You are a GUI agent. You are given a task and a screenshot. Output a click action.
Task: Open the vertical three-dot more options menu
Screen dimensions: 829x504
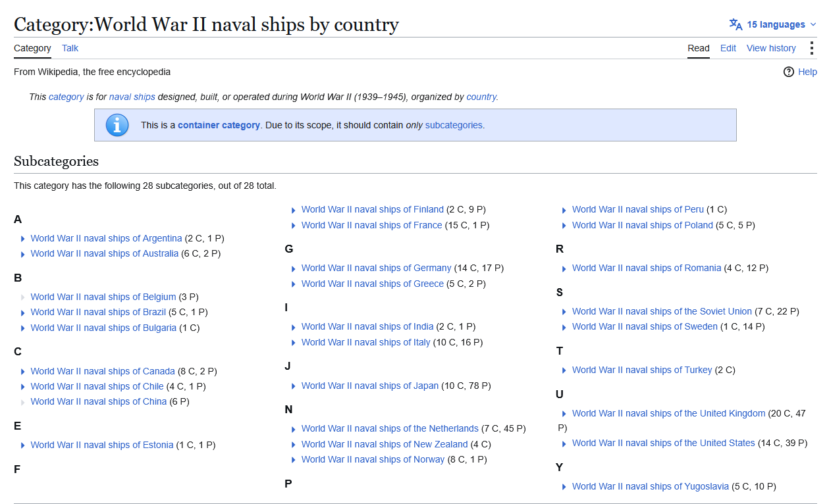(811, 48)
